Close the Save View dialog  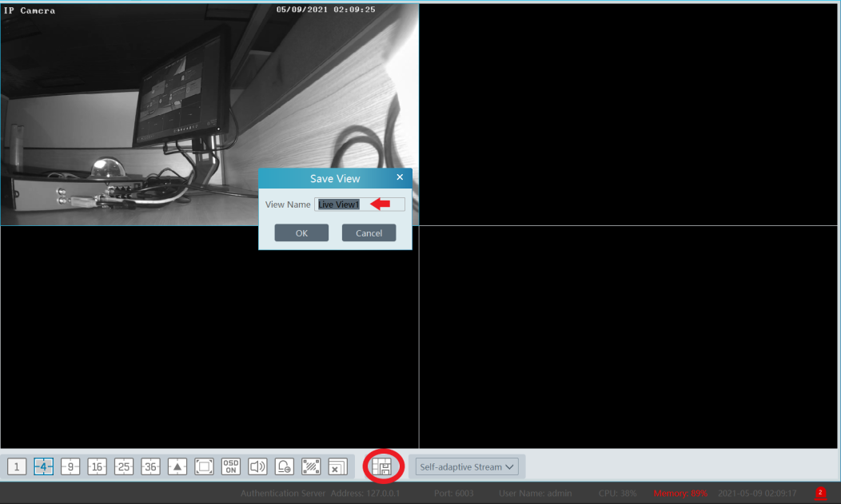coord(400,178)
